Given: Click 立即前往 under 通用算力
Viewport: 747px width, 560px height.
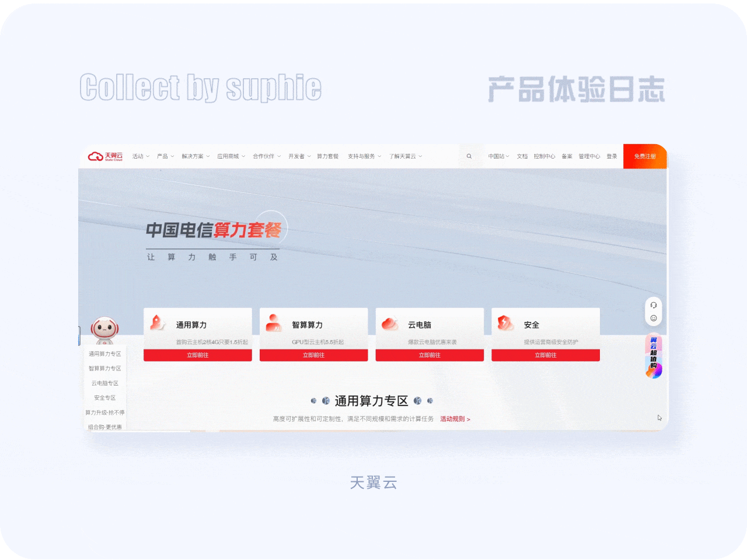Looking at the screenshot, I should pos(198,355).
